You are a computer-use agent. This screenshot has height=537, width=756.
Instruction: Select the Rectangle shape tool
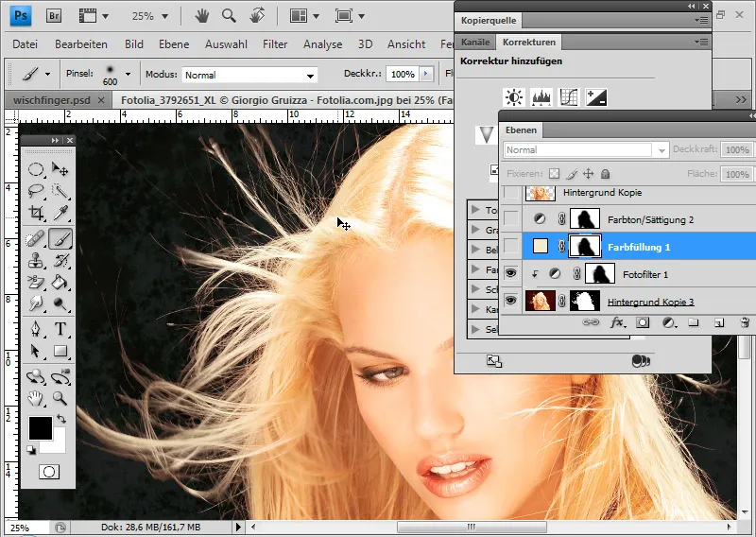[x=60, y=351]
